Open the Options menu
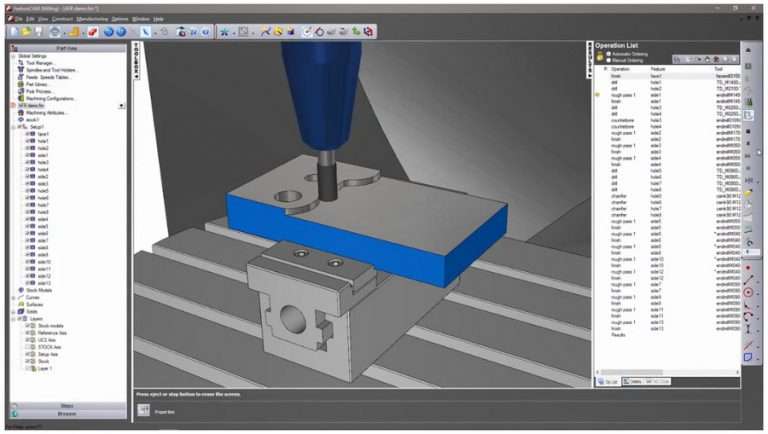This screenshot has width=768, height=434. [x=120, y=19]
